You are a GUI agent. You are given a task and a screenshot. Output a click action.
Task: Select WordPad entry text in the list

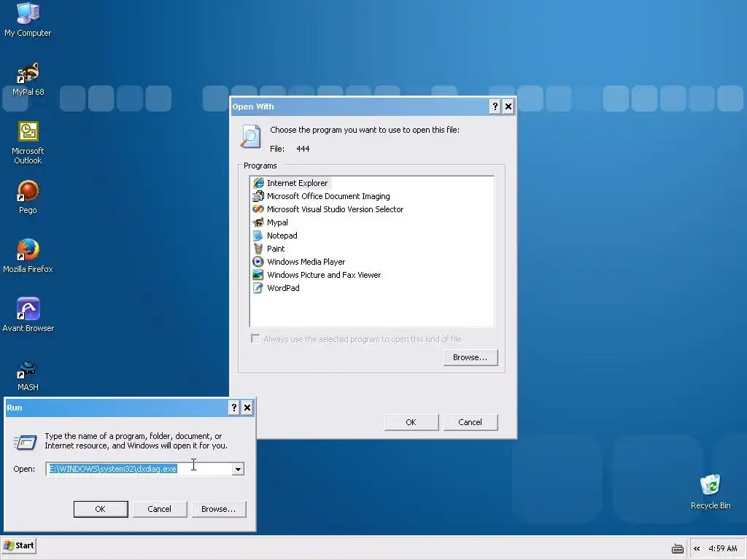(283, 287)
